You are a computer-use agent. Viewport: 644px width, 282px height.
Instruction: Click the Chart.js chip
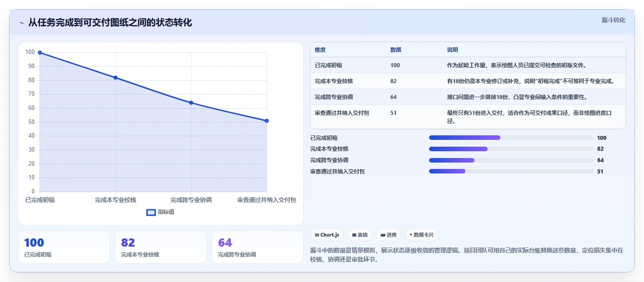coord(327,235)
